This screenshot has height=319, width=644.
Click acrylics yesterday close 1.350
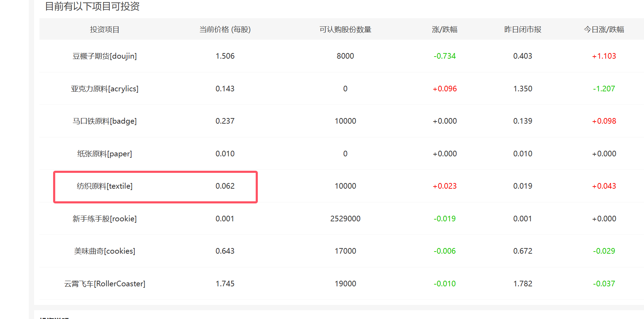coord(523,89)
